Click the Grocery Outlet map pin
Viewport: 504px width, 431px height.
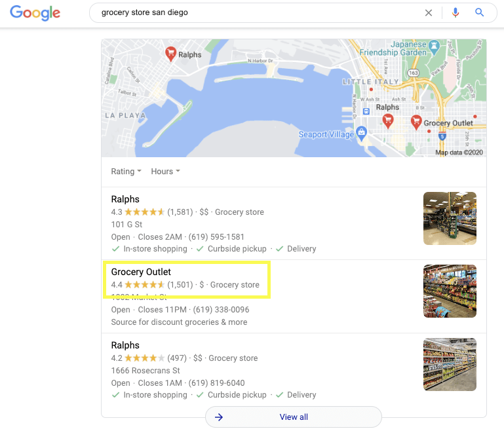pos(416,122)
